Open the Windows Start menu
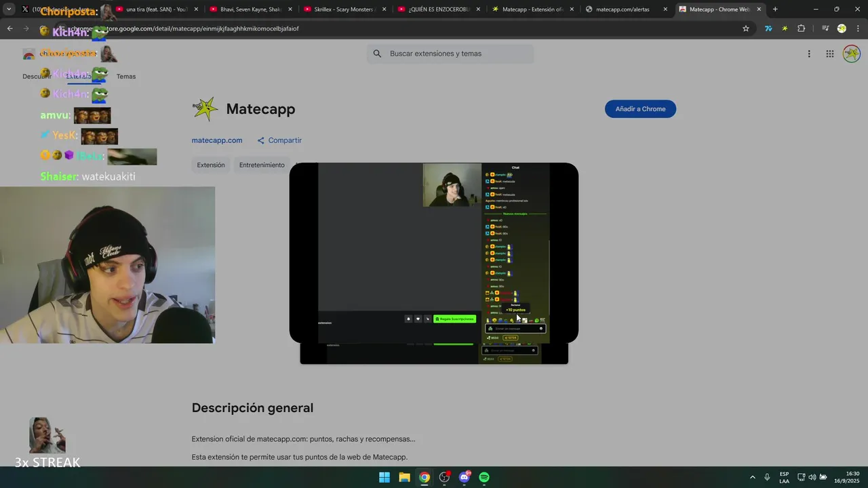Viewport: 868px width, 488px height. [x=384, y=477]
